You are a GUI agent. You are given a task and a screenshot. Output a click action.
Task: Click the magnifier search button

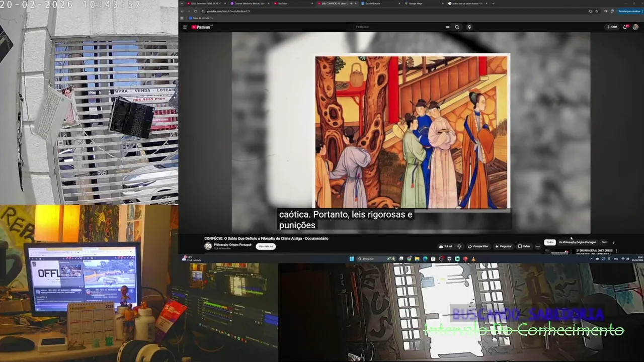coord(457,27)
